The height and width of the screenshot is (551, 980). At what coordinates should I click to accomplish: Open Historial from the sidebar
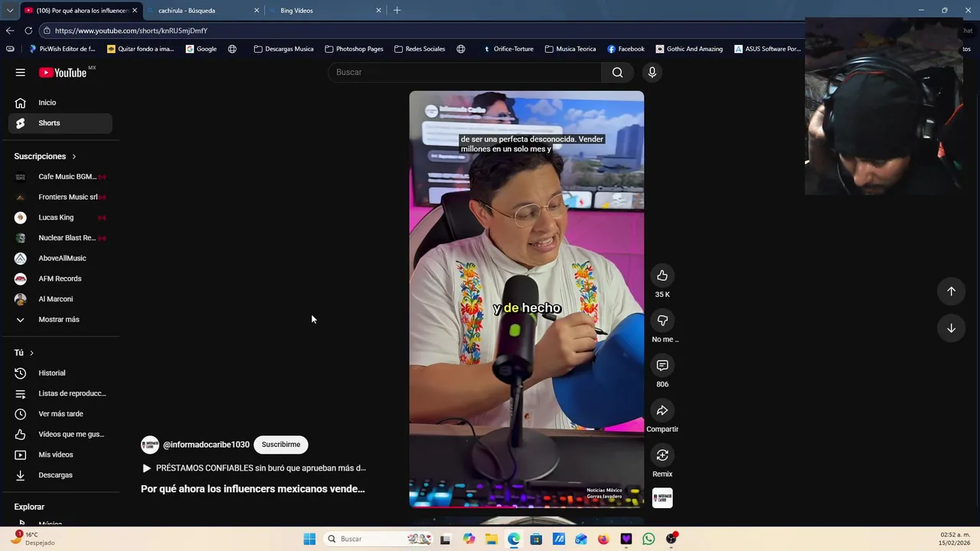60,373
